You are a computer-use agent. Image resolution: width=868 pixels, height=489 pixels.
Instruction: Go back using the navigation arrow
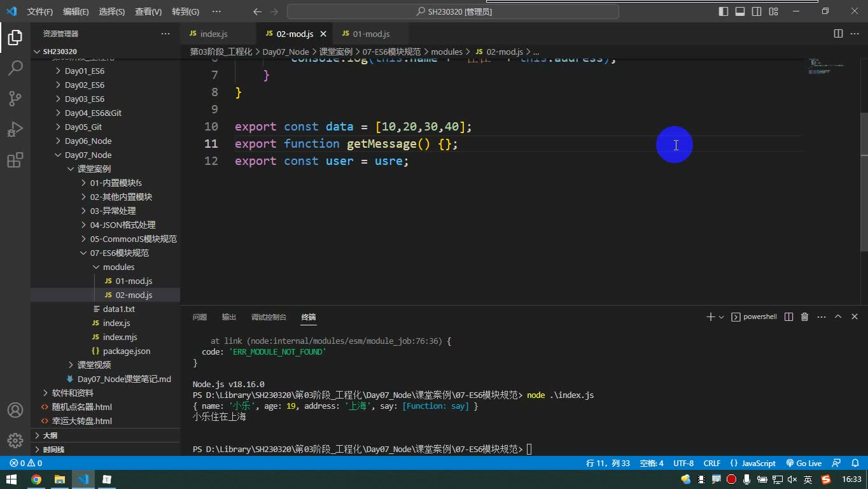click(257, 11)
